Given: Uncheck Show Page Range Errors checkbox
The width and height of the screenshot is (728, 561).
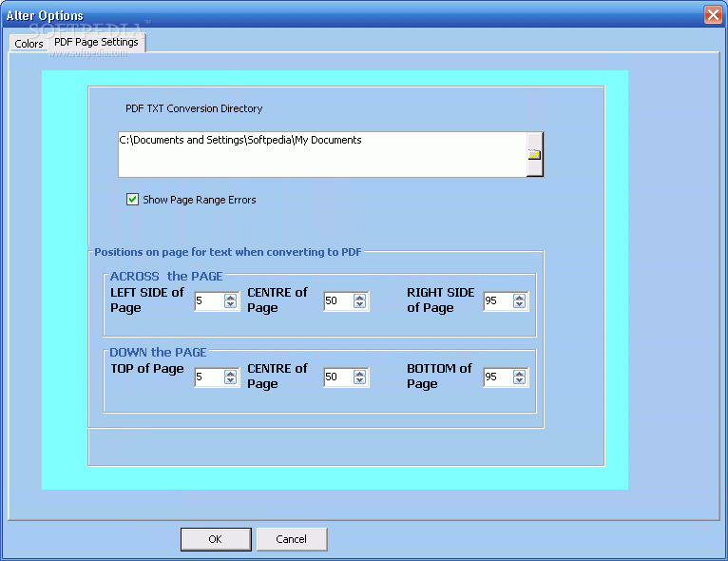Looking at the screenshot, I should click(x=132, y=200).
